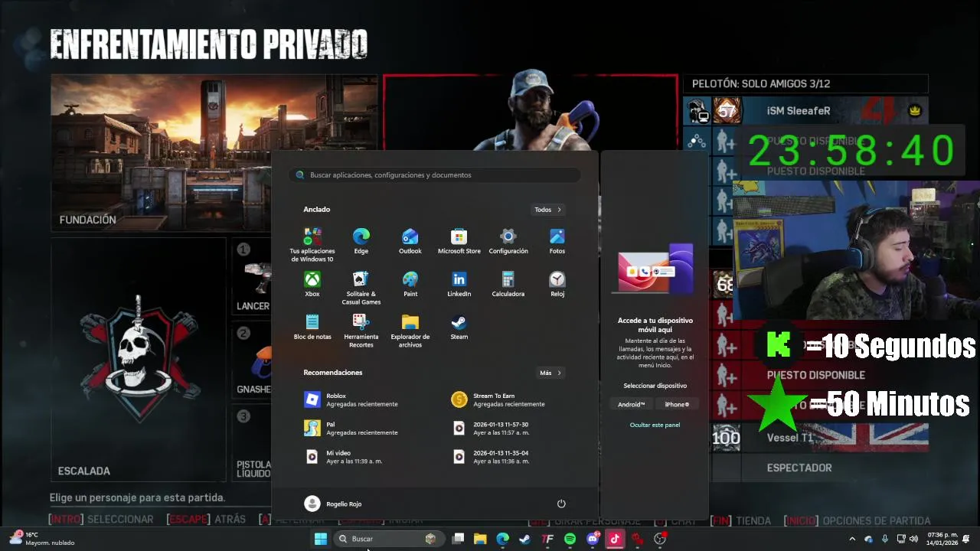This screenshot has width=980, height=551.
Task: Open Outlook from pinned apps
Action: pyautogui.click(x=410, y=242)
